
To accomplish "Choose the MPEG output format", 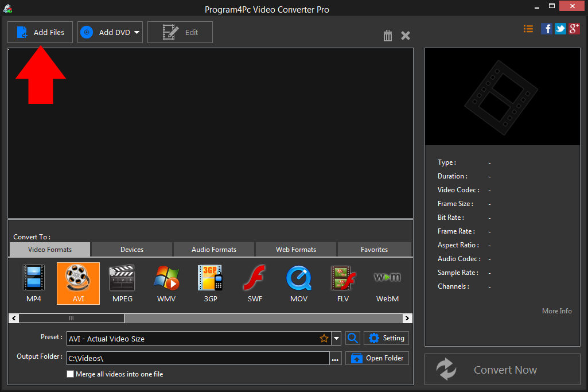I will pos(122,283).
